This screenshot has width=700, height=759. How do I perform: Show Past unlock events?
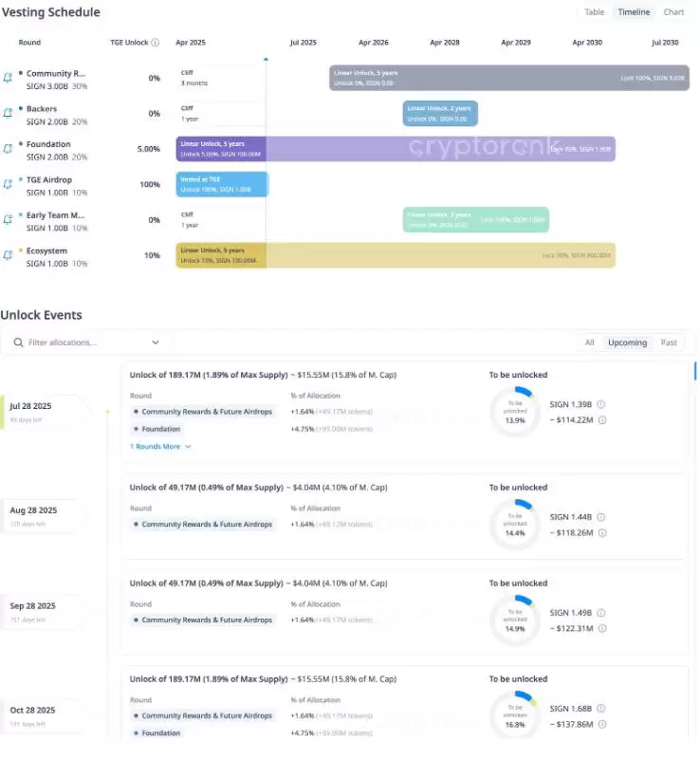(x=669, y=342)
